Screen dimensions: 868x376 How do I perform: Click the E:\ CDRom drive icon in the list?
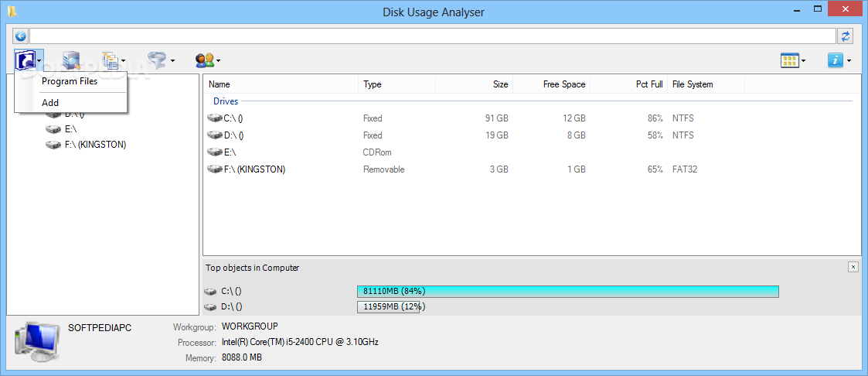[215, 152]
